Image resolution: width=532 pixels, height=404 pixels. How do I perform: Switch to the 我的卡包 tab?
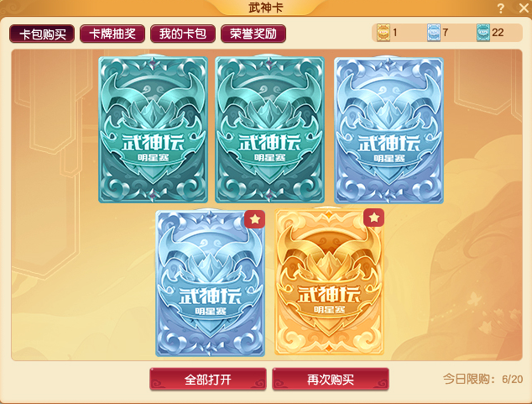[183, 34]
